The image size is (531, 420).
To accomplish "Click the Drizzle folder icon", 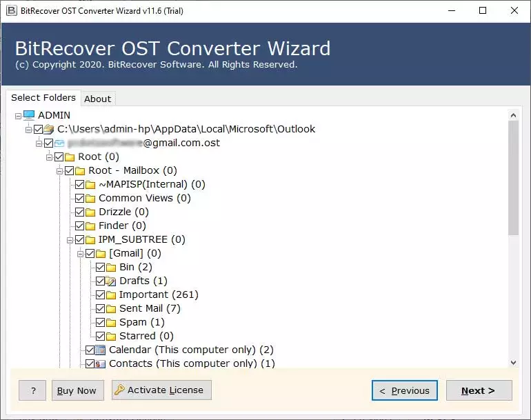I will pyautogui.click(x=90, y=212).
